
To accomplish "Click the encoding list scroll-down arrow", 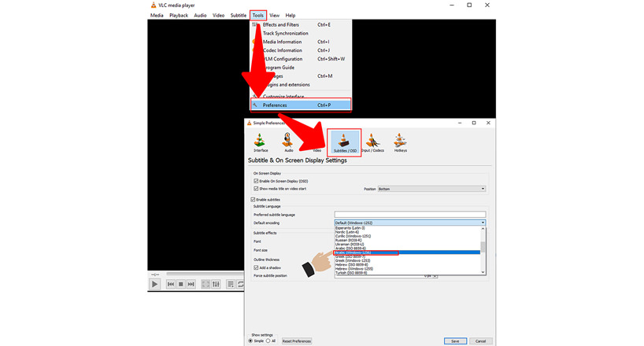I will point(483,272).
